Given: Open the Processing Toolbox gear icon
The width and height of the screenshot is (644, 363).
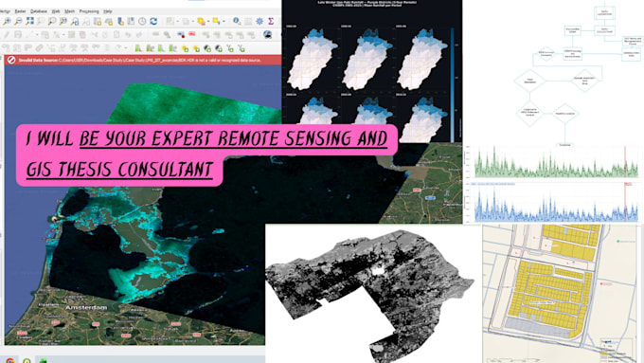Looking at the screenshot, I should click(x=259, y=21).
